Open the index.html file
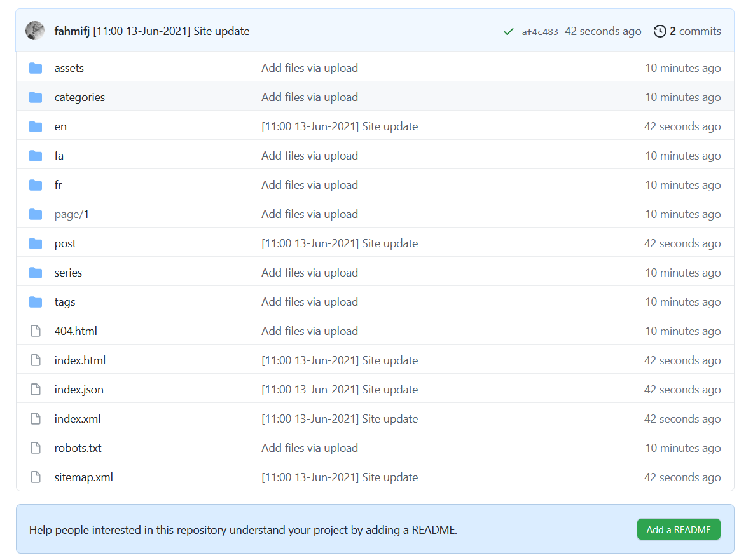 pos(80,360)
